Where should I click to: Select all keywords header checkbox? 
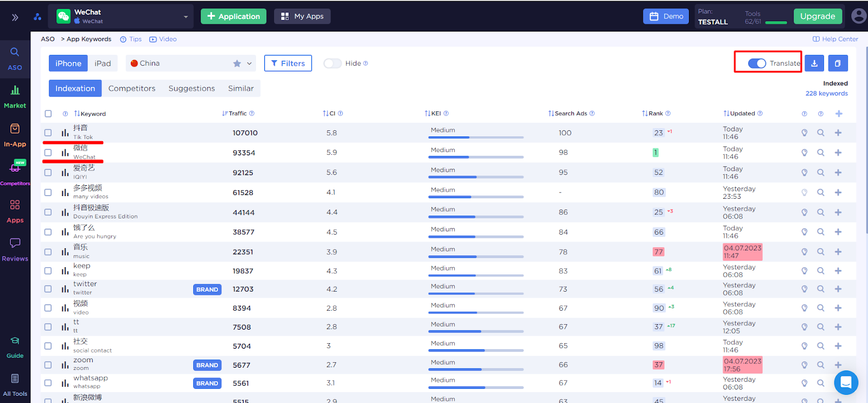pos(48,114)
